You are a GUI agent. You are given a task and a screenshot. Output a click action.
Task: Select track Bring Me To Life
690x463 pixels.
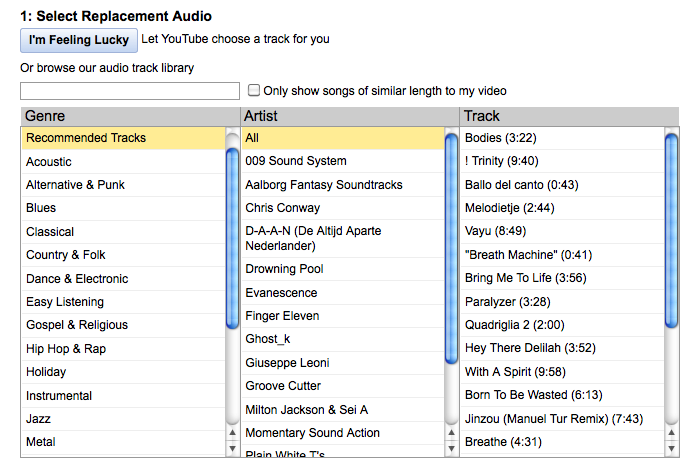click(527, 278)
